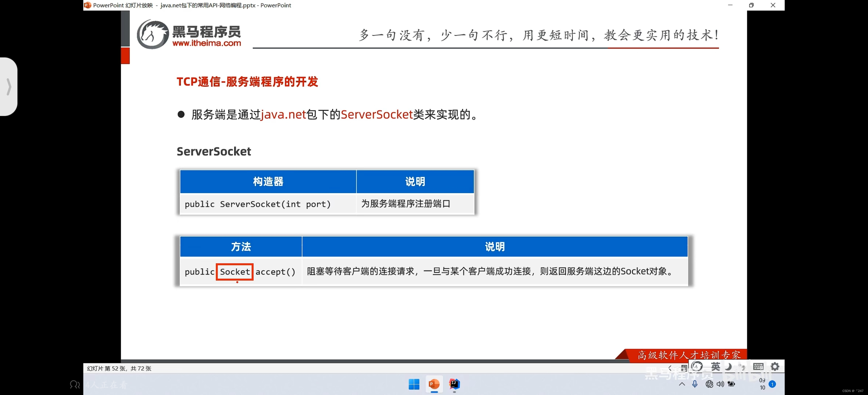Click the second table's 说明 header
The width and height of the screenshot is (868, 395).
coord(495,247)
